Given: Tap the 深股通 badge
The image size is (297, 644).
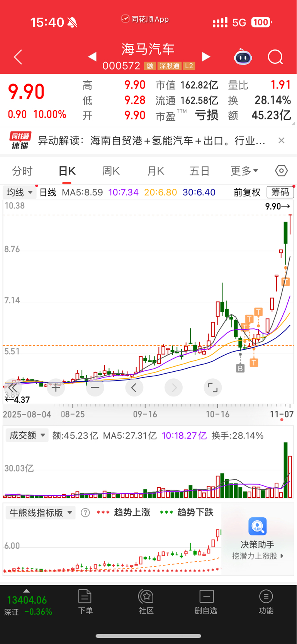Looking at the screenshot, I should coord(170,66).
